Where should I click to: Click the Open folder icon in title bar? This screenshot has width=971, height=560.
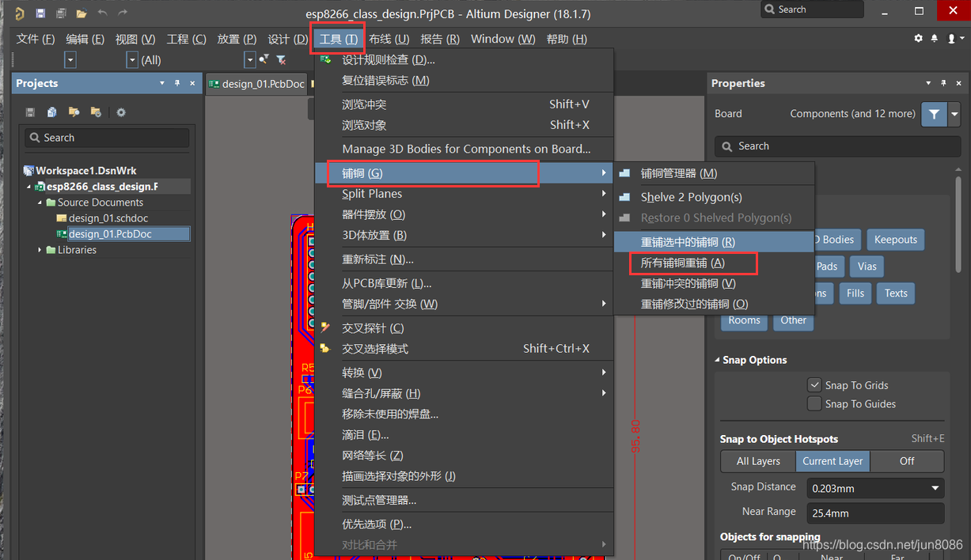(x=82, y=13)
